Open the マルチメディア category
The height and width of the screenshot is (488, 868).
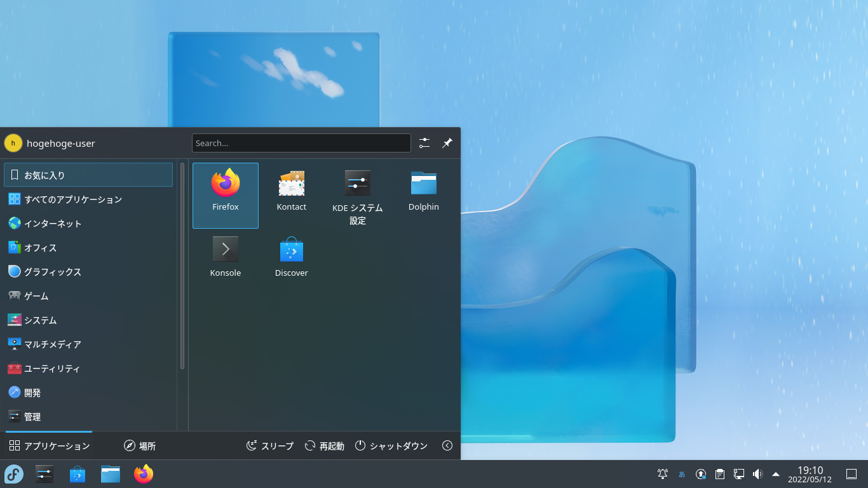(x=88, y=344)
